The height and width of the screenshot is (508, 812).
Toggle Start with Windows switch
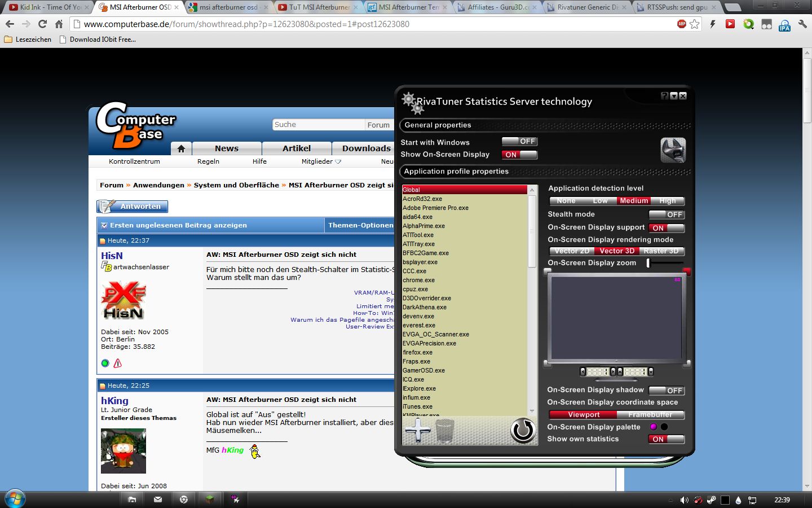tap(519, 142)
